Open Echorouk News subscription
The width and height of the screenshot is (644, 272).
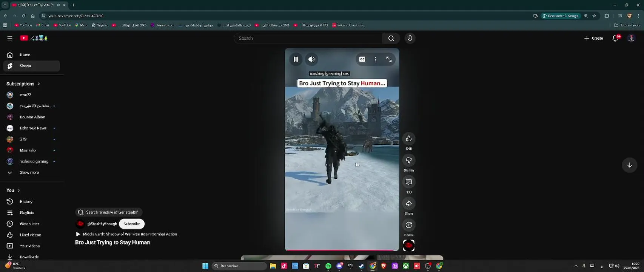[x=32, y=128]
